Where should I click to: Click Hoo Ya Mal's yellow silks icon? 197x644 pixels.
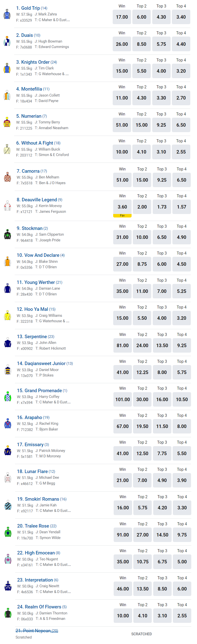(7, 316)
